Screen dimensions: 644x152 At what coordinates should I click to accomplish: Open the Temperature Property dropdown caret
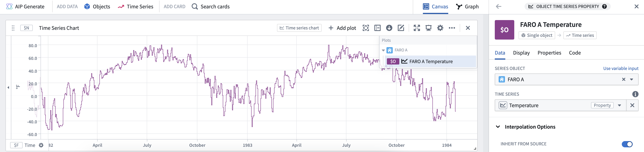[x=619, y=105]
